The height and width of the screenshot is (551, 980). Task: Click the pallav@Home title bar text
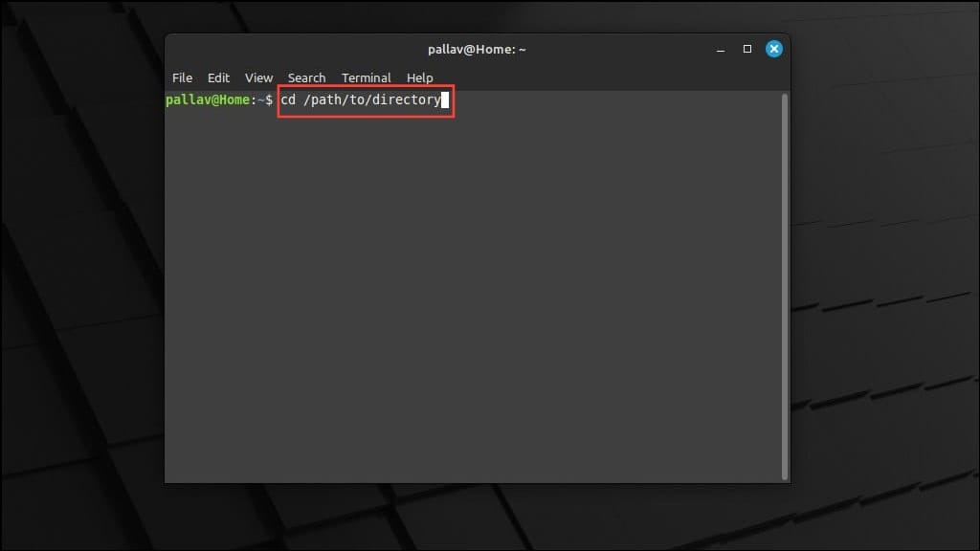click(477, 49)
